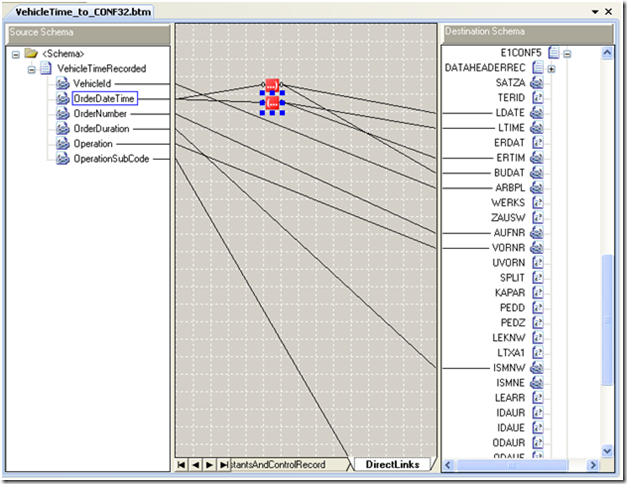The image size is (627, 484).
Task: Click the upper red functoid on grid
Action: (x=272, y=86)
